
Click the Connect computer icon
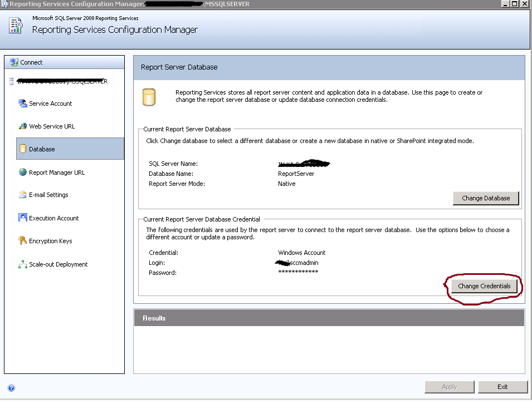point(14,62)
